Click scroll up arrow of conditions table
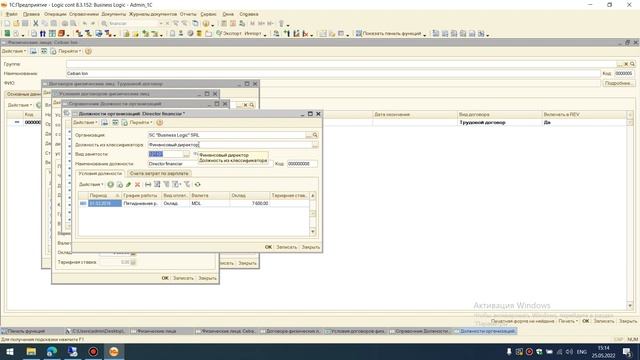 tap(313, 196)
